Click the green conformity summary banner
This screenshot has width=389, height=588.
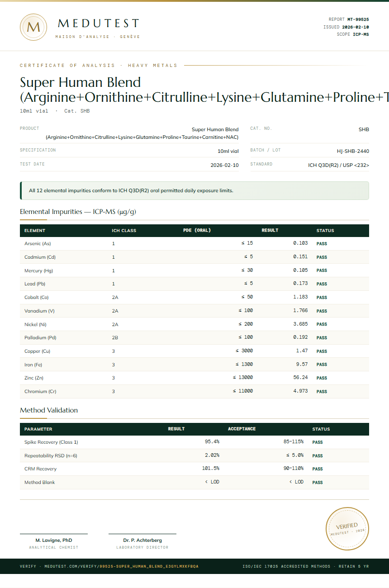194,190
